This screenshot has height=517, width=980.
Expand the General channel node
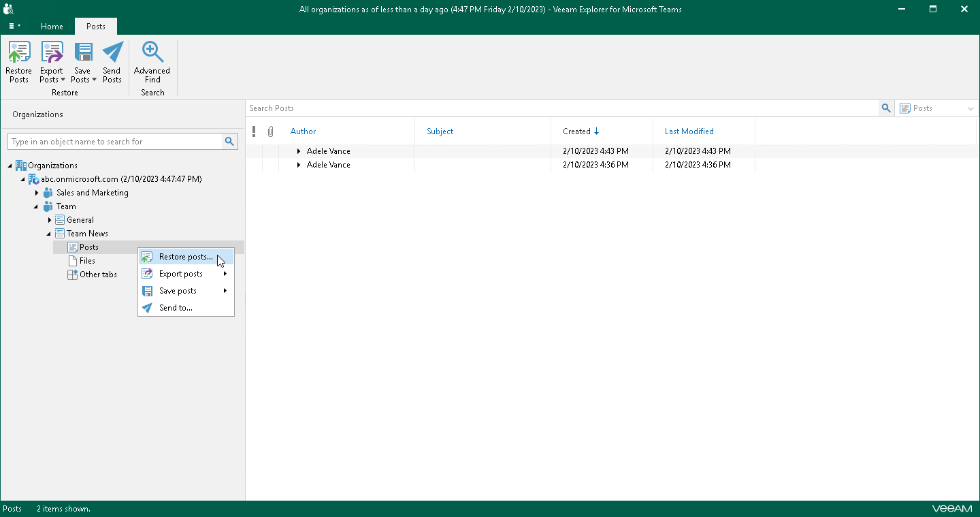[x=50, y=220]
